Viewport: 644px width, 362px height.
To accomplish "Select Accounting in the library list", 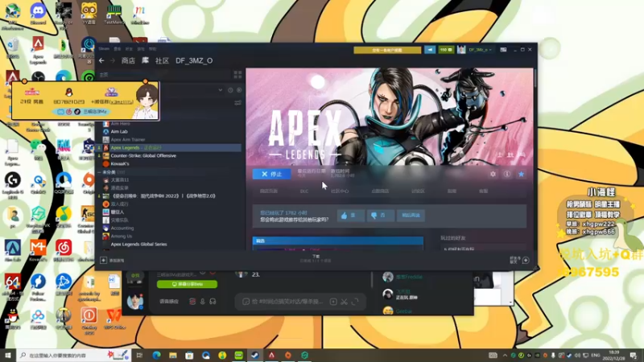I will tap(122, 228).
